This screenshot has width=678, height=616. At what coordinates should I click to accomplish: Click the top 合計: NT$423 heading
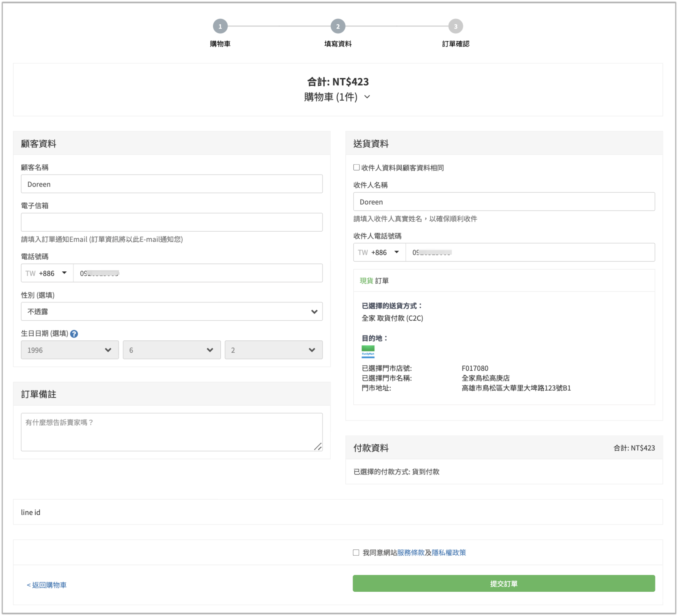[338, 82]
